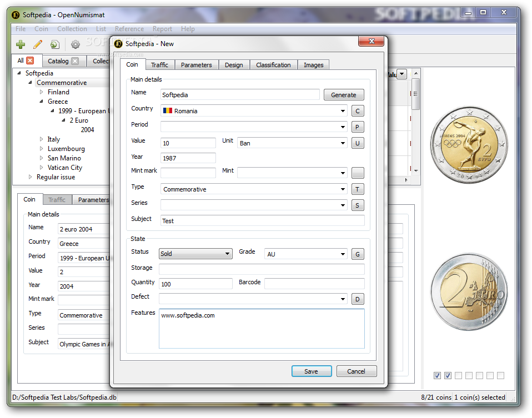Viewport: 532px width, 418px height.
Task: Enable the fifth image checkbox
Action: pos(479,375)
